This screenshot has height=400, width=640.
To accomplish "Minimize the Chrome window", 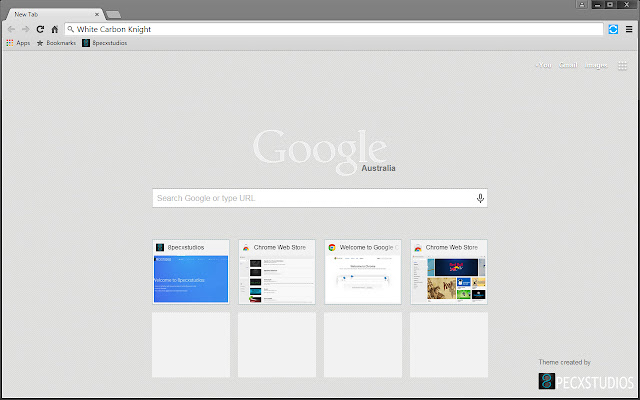I will tap(598, 4).
